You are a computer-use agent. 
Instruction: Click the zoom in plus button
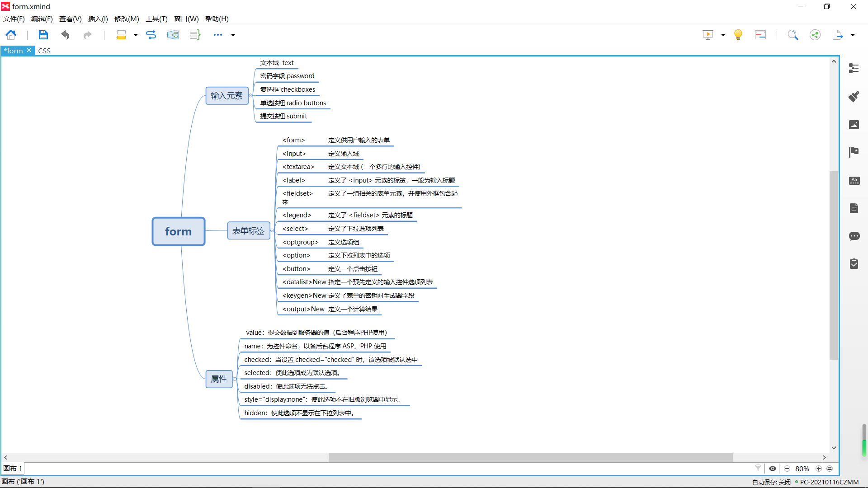coord(819,469)
